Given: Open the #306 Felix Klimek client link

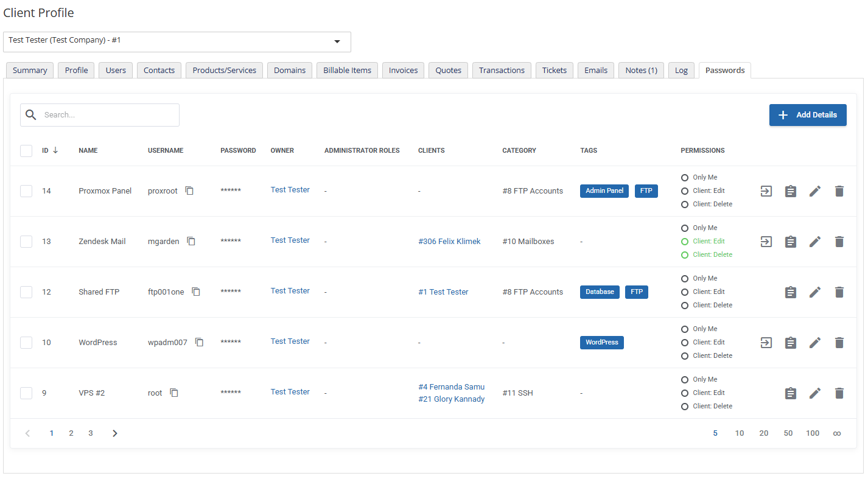Looking at the screenshot, I should (x=449, y=242).
